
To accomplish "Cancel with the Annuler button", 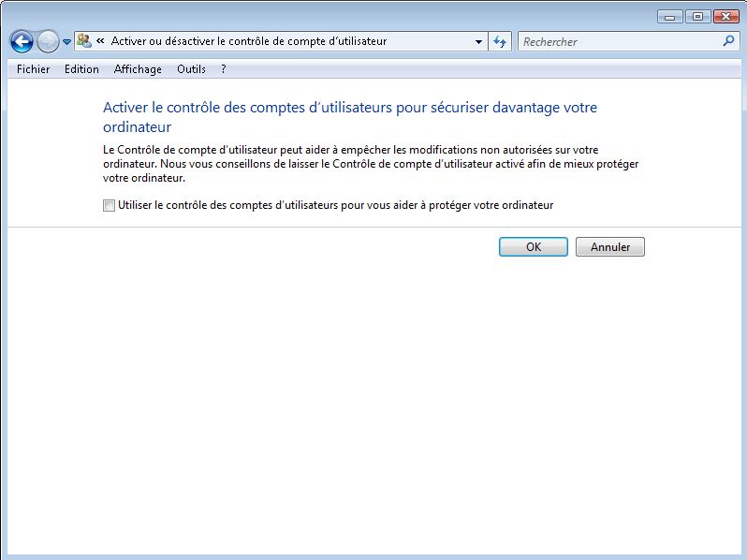I will click(x=609, y=247).
